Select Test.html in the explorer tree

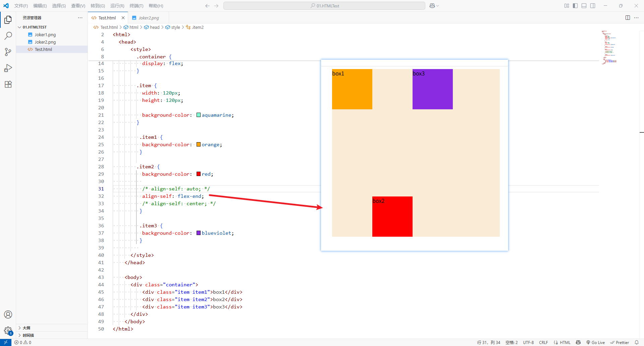coord(52,49)
